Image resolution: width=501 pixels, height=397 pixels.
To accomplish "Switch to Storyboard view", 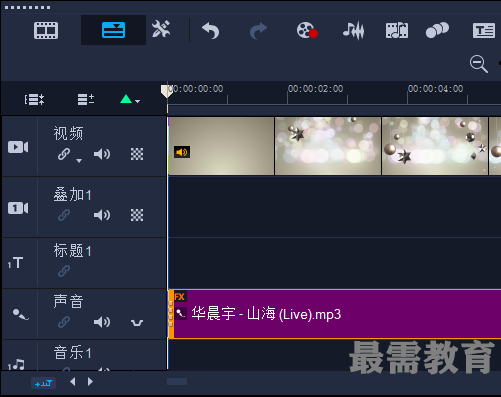I will coord(46,31).
